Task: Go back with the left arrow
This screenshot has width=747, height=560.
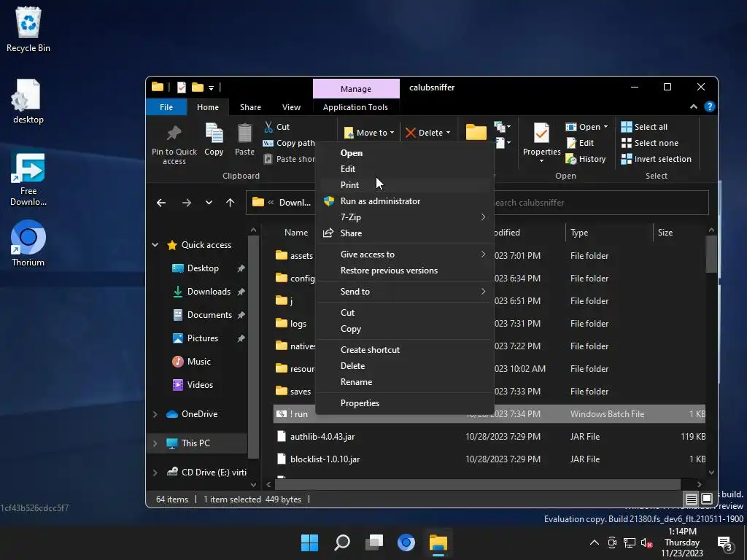Action: click(x=161, y=203)
